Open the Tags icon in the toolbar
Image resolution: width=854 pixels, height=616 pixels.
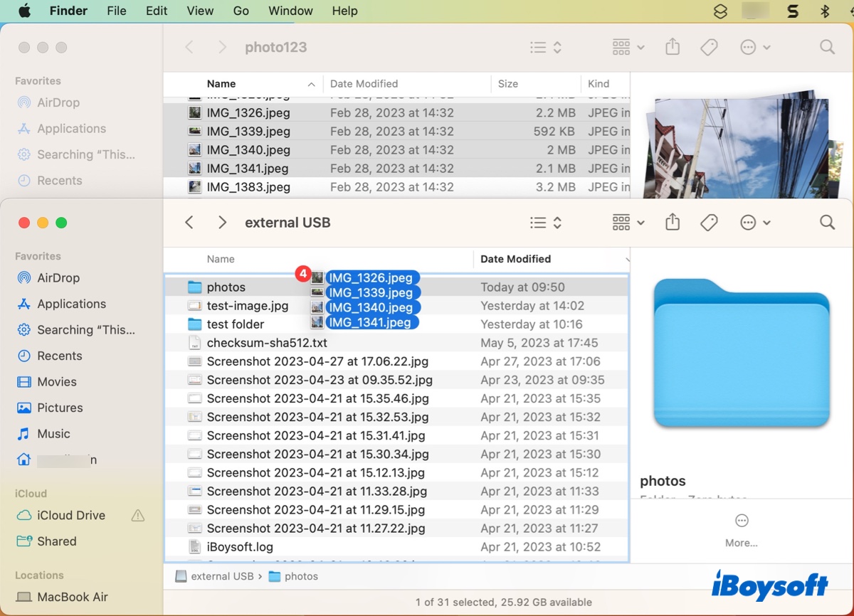coord(709,222)
